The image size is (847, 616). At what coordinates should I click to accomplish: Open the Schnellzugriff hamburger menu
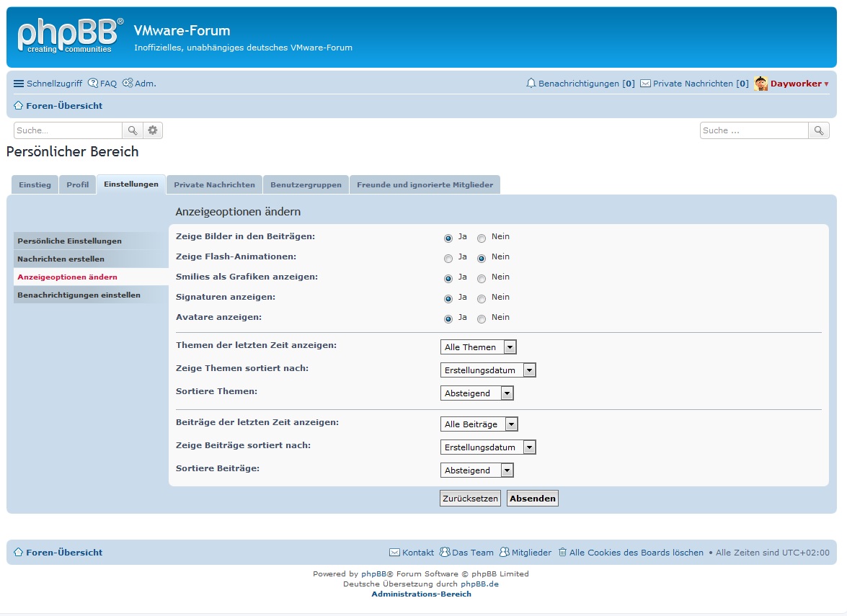pyautogui.click(x=19, y=84)
